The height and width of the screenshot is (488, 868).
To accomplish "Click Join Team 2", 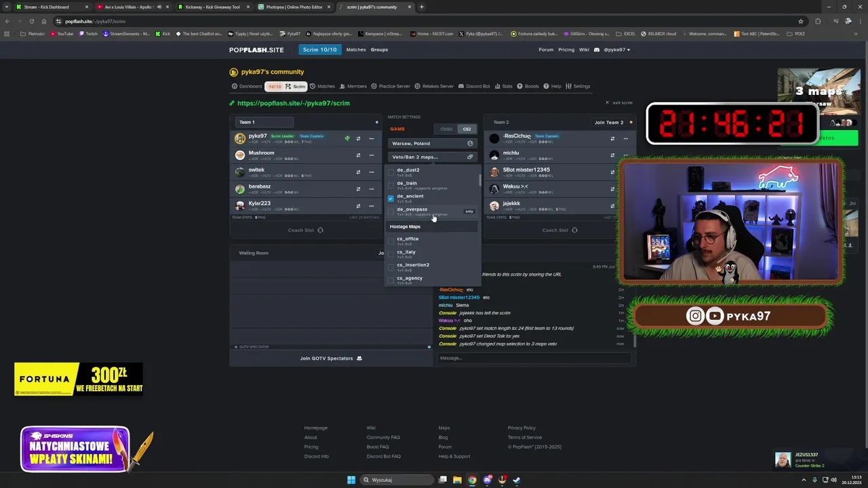I will (x=609, y=122).
